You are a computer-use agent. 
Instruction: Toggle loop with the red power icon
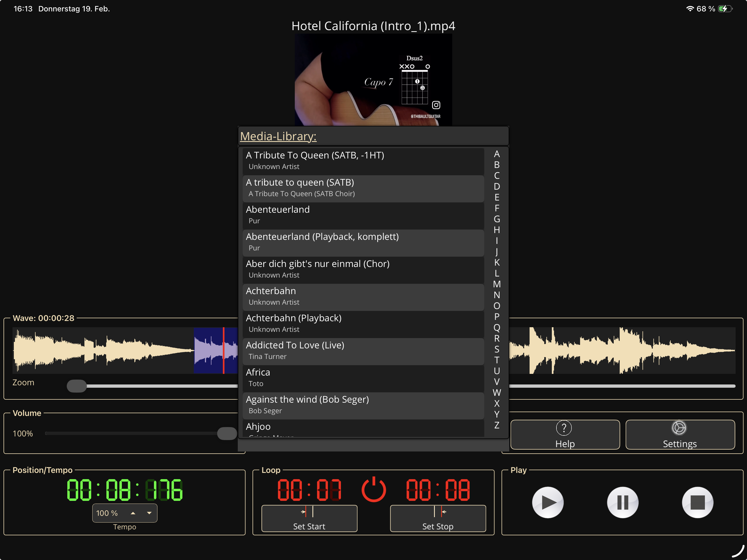click(x=373, y=489)
